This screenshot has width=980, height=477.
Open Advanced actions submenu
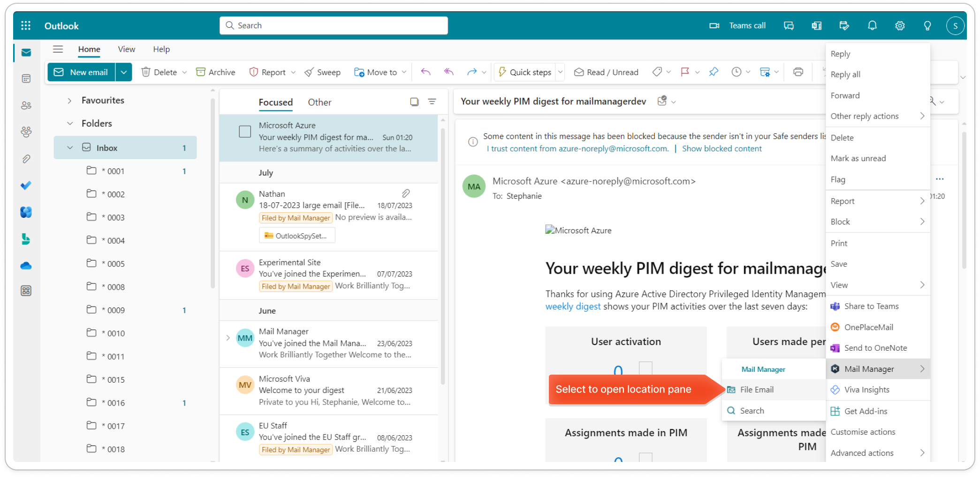click(877, 453)
